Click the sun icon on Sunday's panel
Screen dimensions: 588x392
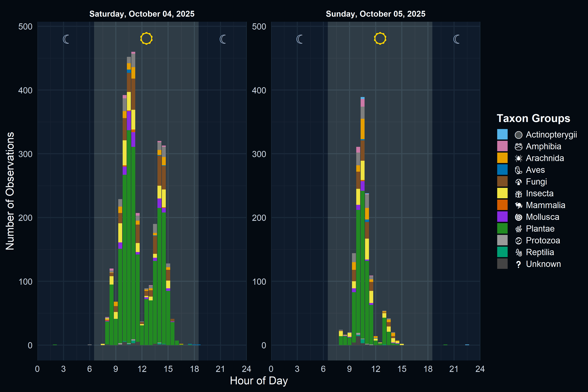(x=380, y=39)
